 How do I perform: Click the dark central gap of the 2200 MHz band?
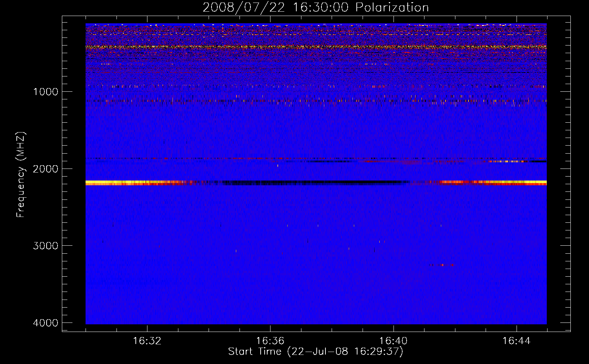pyautogui.click(x=315, y=183)
